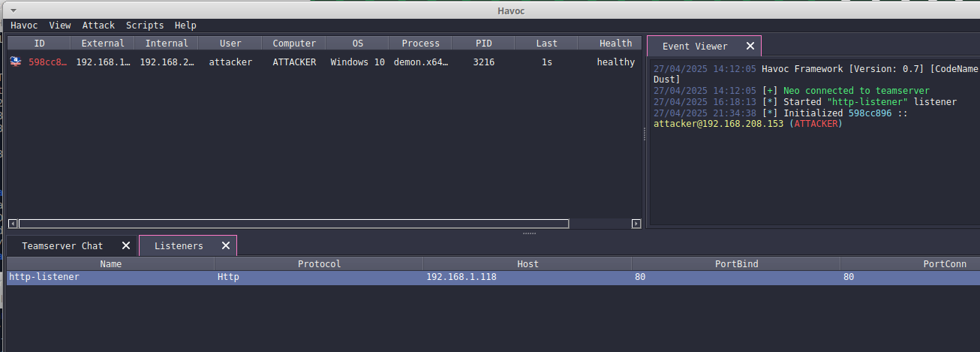The image size is (980, 352).
Task: Click the session table horizontal scrollbar thumb
Action: tap(293, 224)
